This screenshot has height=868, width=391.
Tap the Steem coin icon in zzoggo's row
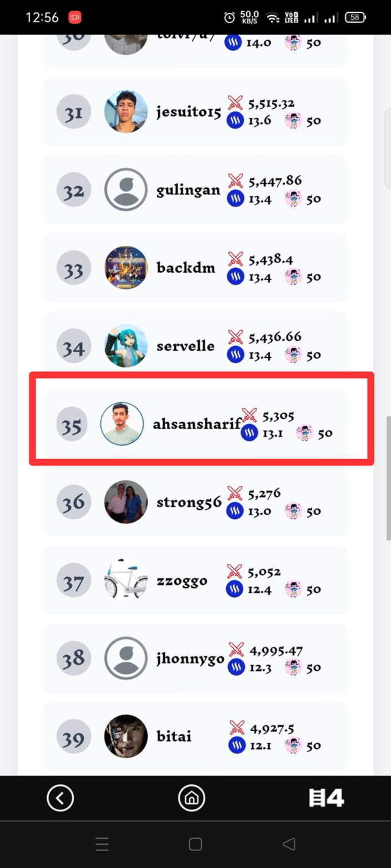[x=236, y=590]
